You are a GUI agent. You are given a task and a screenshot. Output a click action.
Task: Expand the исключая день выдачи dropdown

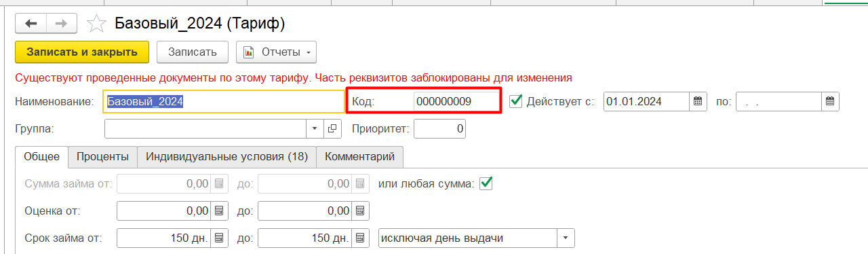[x=566, y=238]
